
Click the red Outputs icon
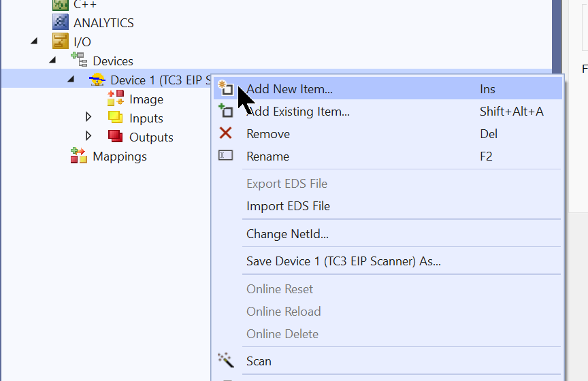coord(116,137)
